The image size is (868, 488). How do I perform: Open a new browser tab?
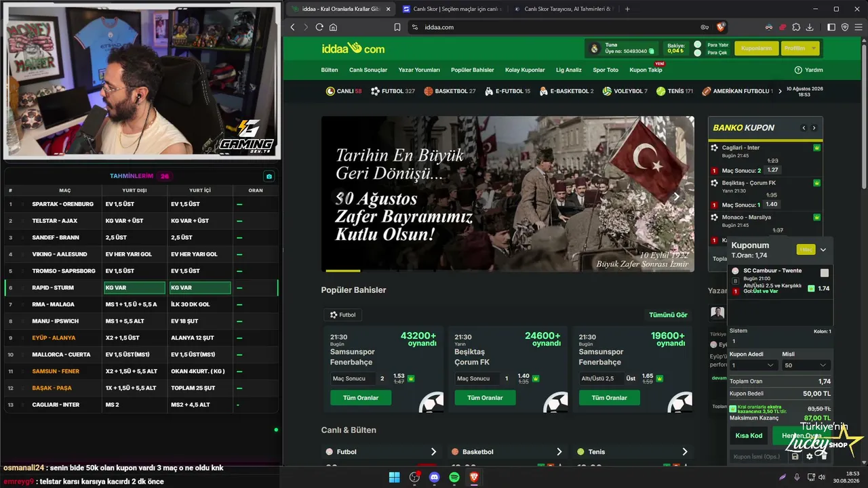pyautogui.click(x=627, y=9)
